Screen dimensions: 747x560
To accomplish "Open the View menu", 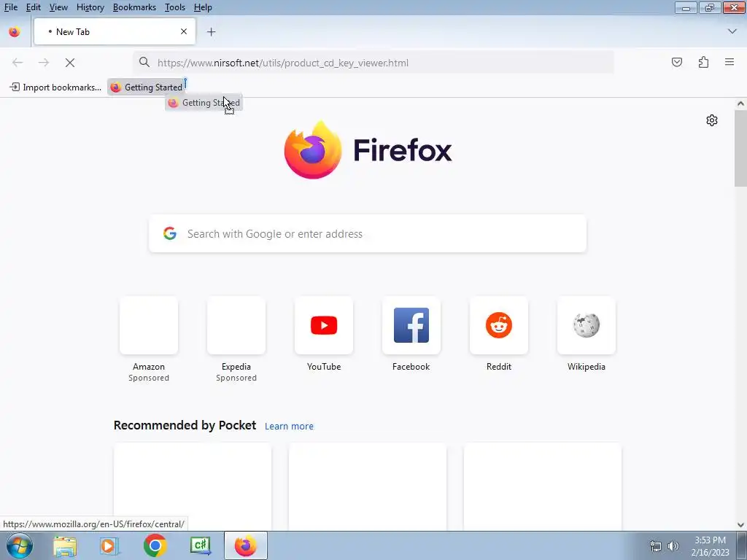I will [x=58, y=7].
